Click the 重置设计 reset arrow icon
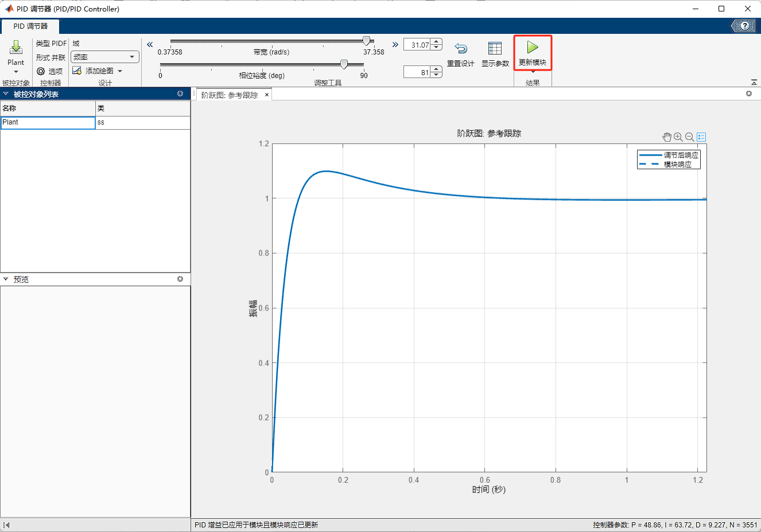The width and height of the screenshot is (761, 532). tap(461, 48)
